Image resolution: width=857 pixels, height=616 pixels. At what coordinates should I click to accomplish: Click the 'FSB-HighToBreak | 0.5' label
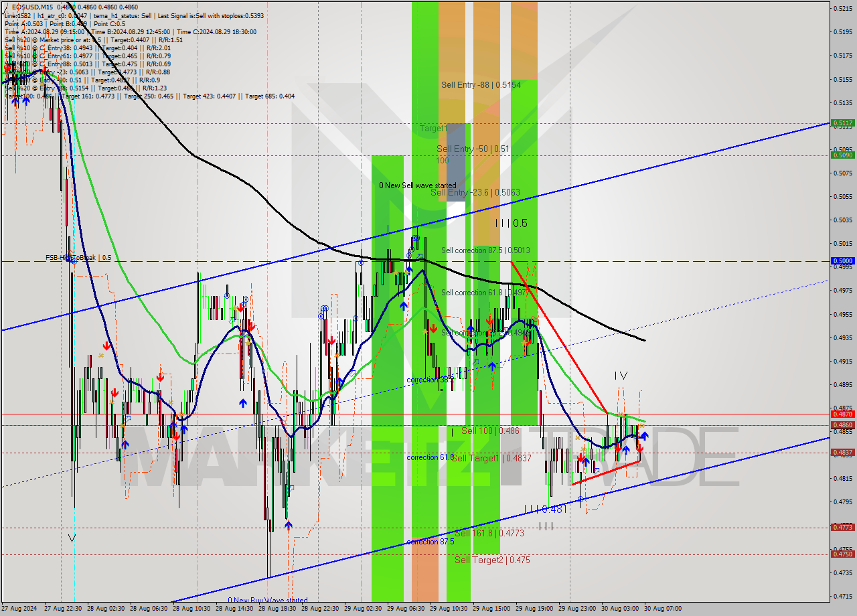78,257
